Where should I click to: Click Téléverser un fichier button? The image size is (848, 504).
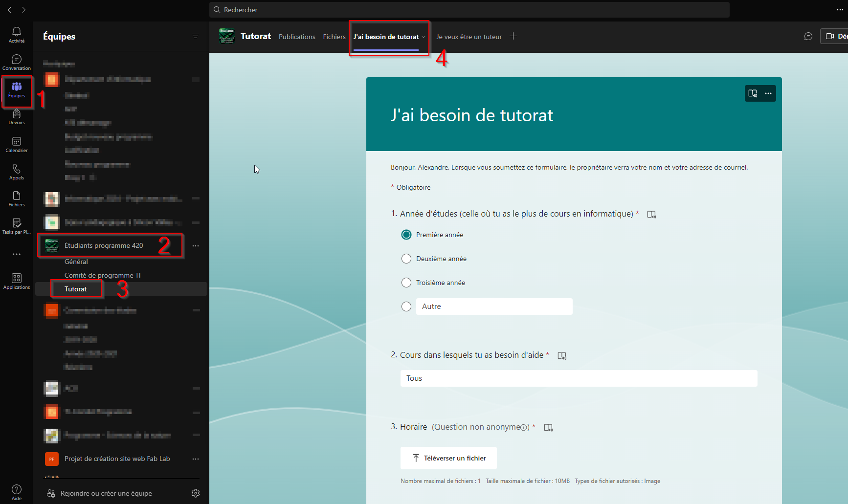click(x=448, y=458)
